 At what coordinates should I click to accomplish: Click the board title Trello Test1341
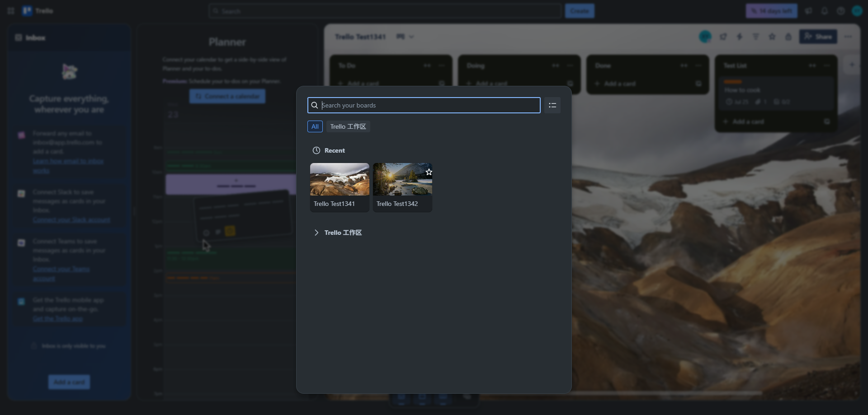pos(360,37)
